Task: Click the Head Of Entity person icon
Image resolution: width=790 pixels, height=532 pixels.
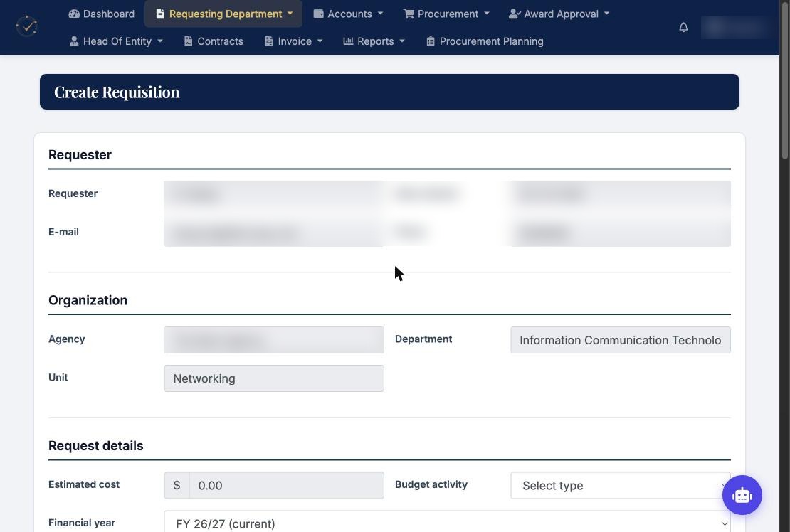Action: coord(74,41)
